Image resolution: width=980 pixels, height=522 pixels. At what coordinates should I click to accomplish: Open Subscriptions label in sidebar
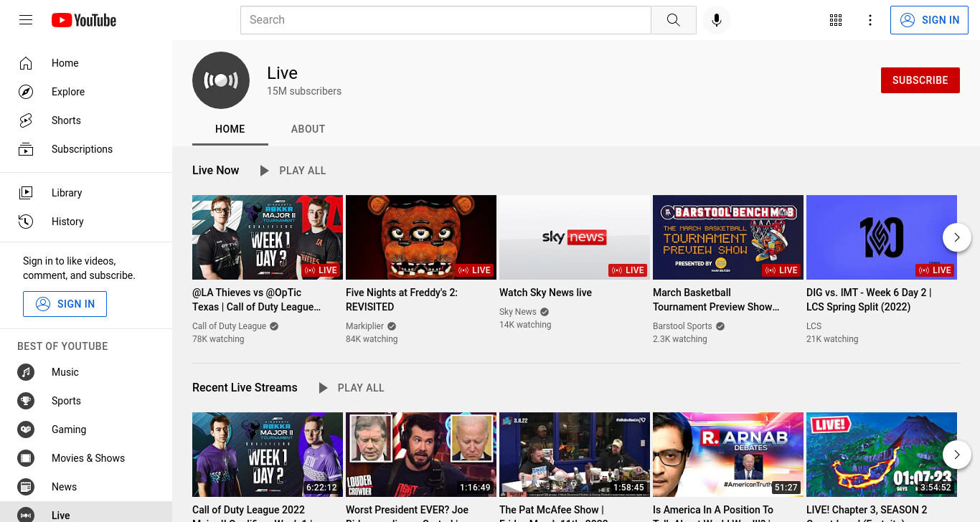(82, 149)
